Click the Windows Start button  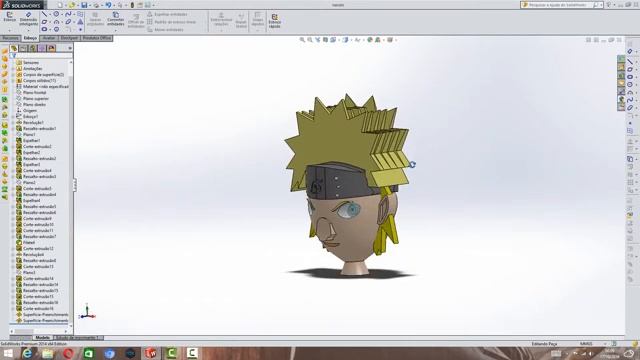point(7,353)
